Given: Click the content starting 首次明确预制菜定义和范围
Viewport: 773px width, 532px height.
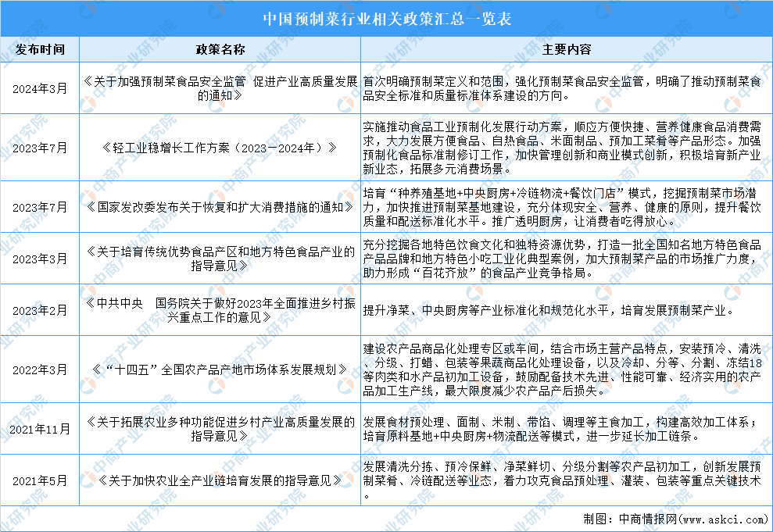Looking at the screenshot, I should point(562,88).
